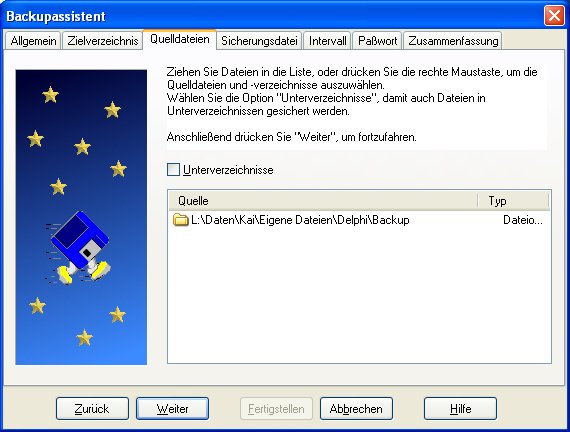Cancel with the Abbrechen button

[356, 409]
